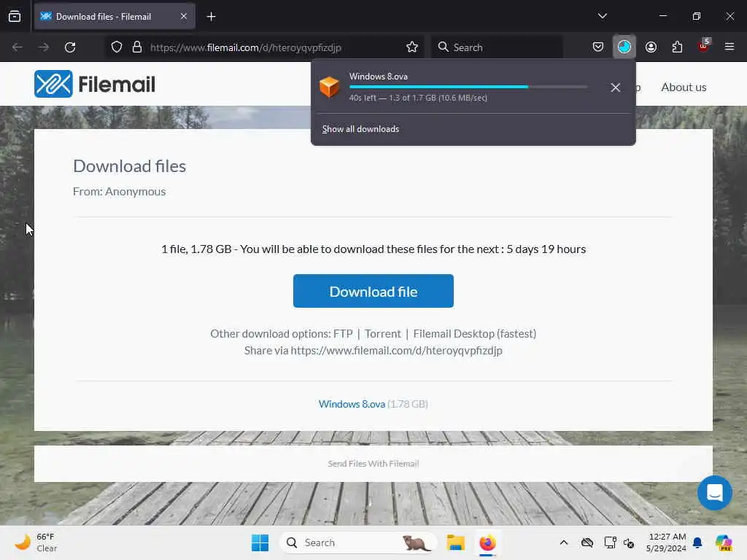Open Send Files With Filemail link
747x560 pixels.
tap(373, 464)
